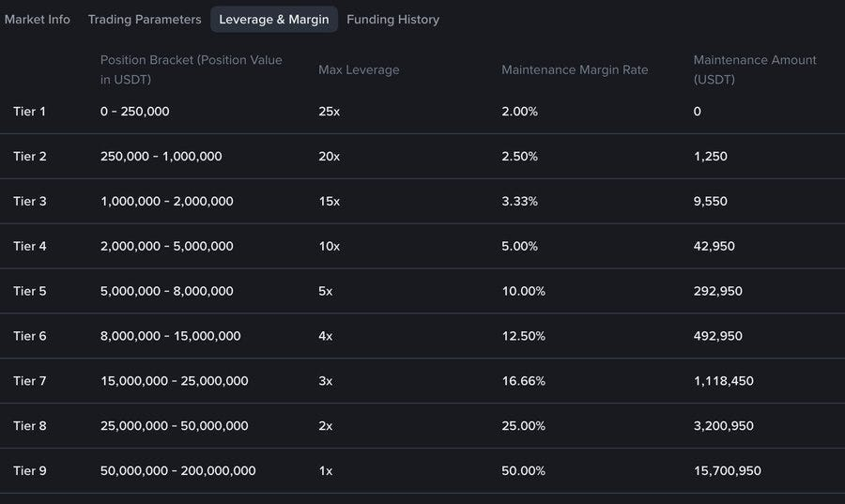Click the bracket 25,000,000 - 50,000,000
The image size is (845, 504).
tap(174, 426)
